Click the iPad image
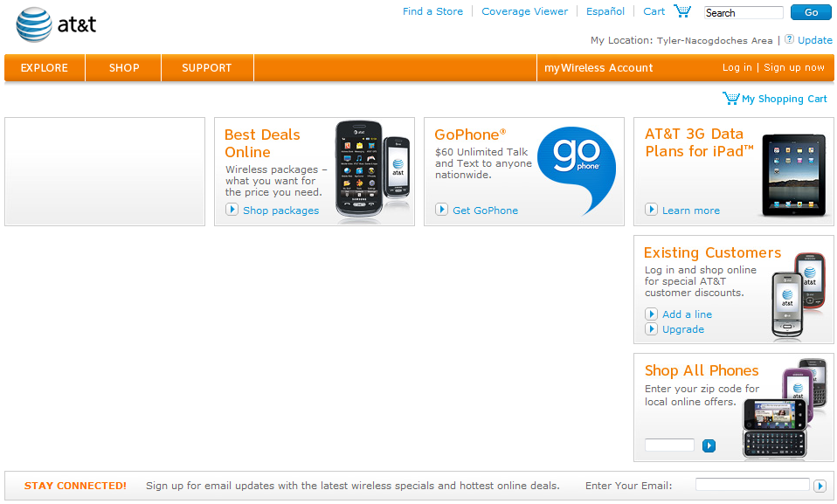 [x=794, y=175]
